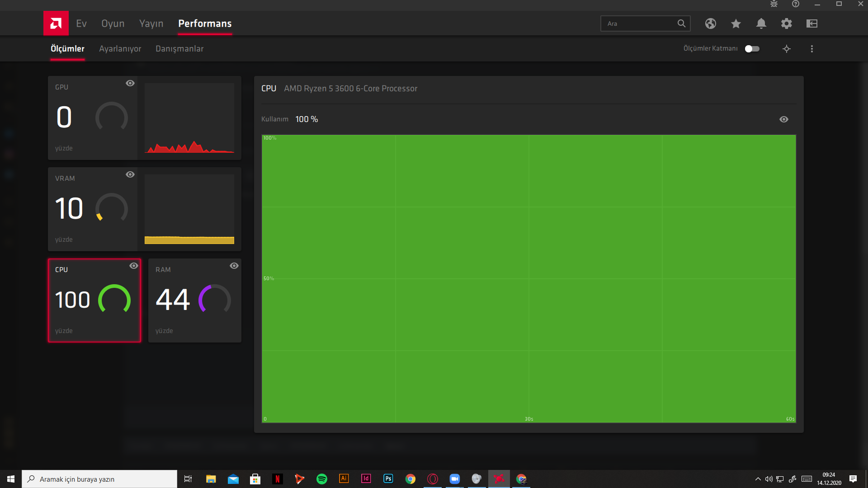Go to the Danışmanlar sub-tab
The width and height of the screenshot is (868, 488).
(179, 49)
